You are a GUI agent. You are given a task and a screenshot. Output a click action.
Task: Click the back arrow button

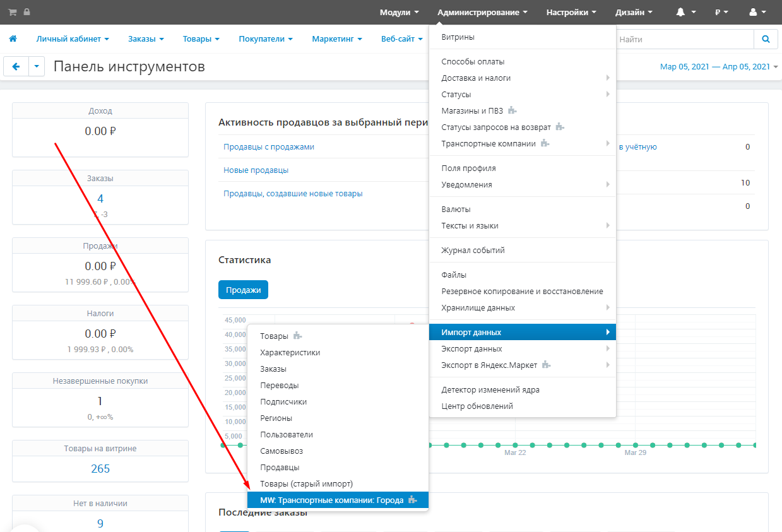pyautogui.click(x=16, y=66)
